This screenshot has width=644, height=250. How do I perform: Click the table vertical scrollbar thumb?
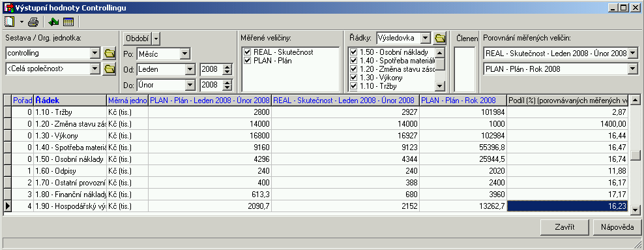[636, 155]
